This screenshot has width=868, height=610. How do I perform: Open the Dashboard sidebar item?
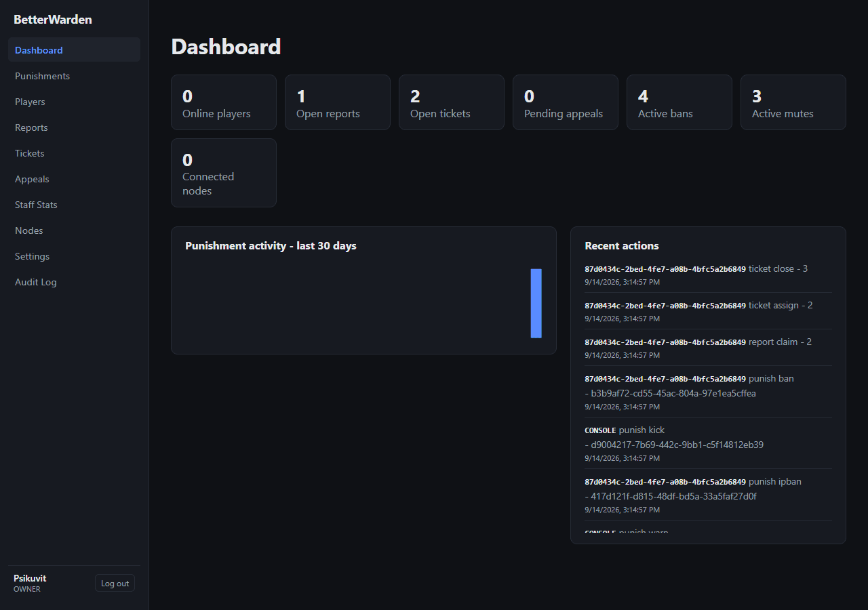coord(74,50)
